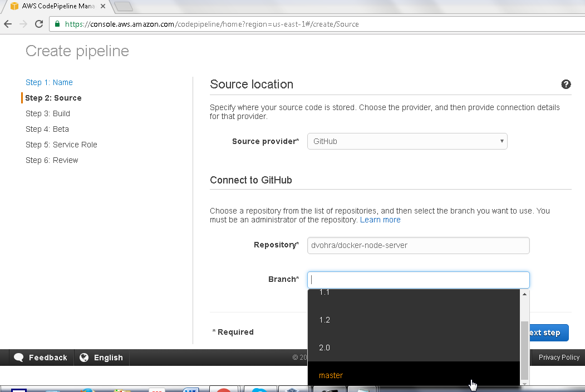Go to Step 1: Name

click(49, 82)
